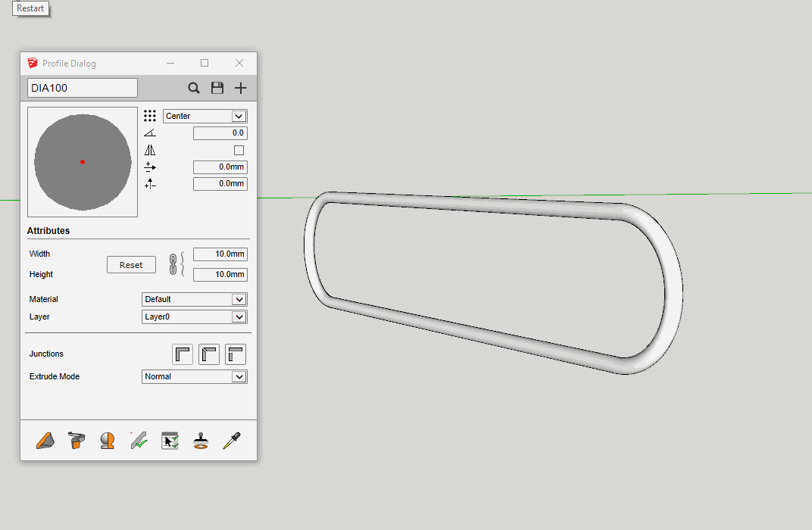Click the orange wedge build profile tool
Image resolution: width=812 pixels, height=530 pixels.
tap(45, 441)
